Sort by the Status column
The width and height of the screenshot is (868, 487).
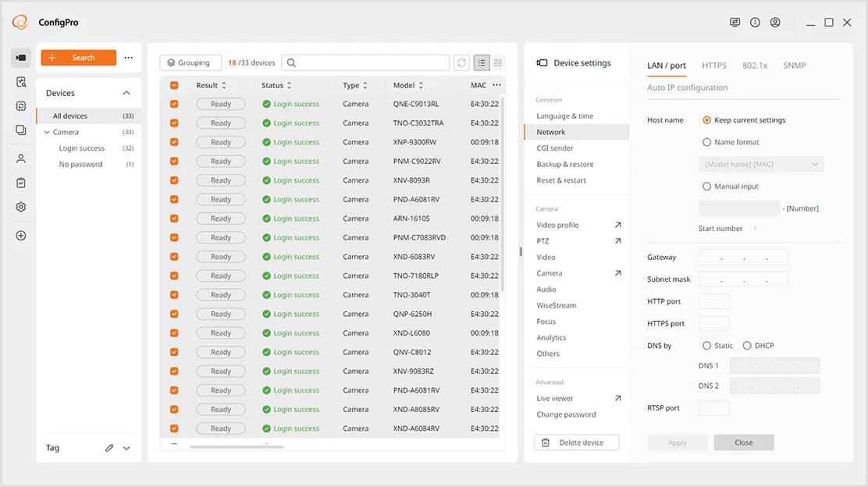pos(276,85)
